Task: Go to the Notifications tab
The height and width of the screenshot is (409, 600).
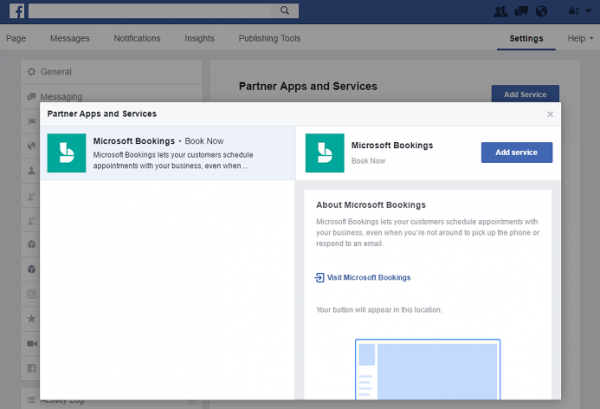Action: (137, 38)
